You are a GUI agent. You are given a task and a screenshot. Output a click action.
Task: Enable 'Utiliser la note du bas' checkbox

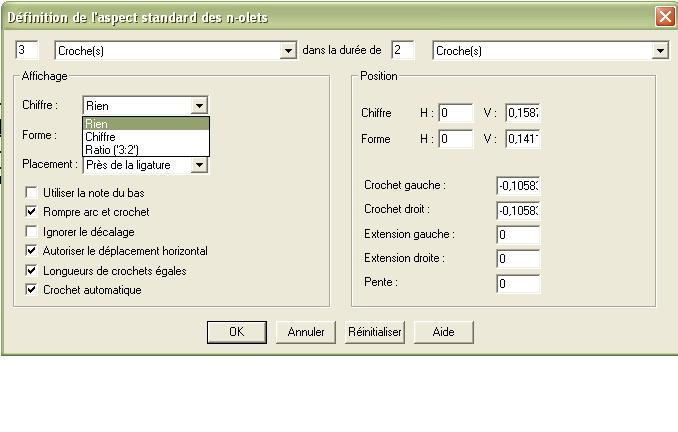(x=33, y=192)
